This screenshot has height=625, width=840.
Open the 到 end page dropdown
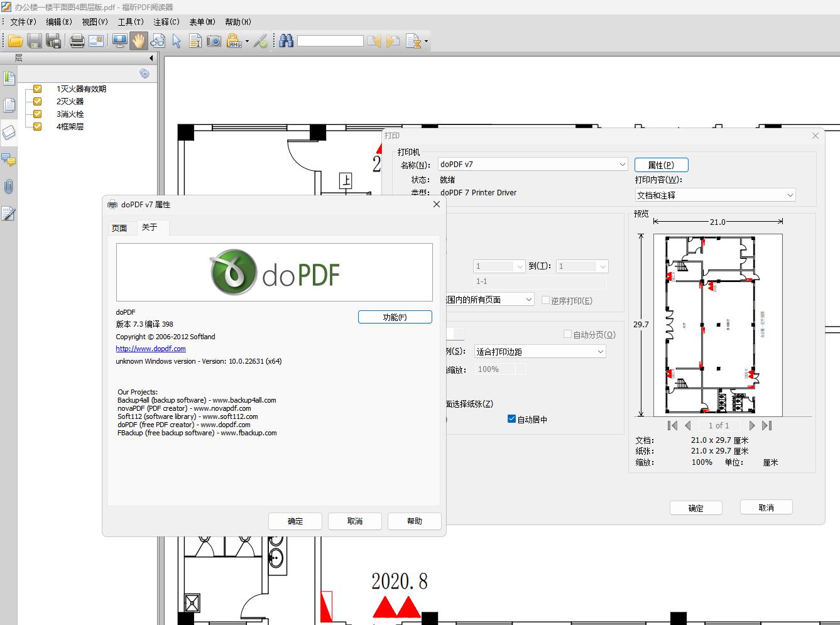(582, 266)
